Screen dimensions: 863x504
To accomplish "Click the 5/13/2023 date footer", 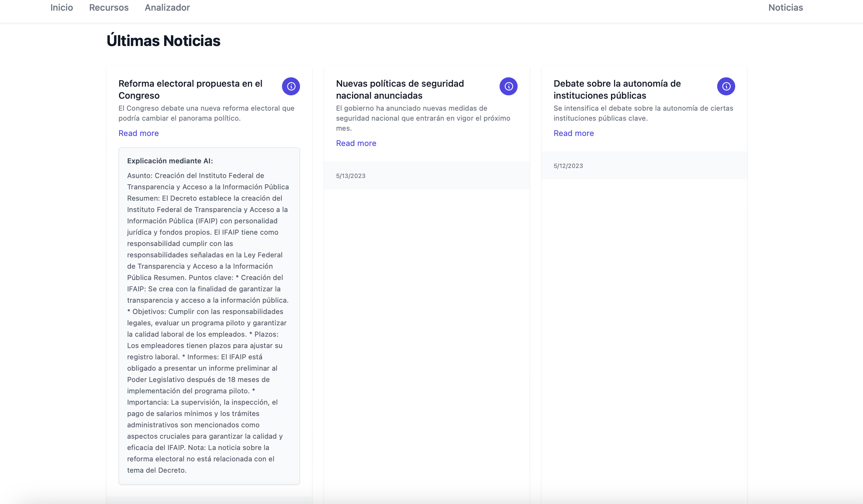I will 350,176.
